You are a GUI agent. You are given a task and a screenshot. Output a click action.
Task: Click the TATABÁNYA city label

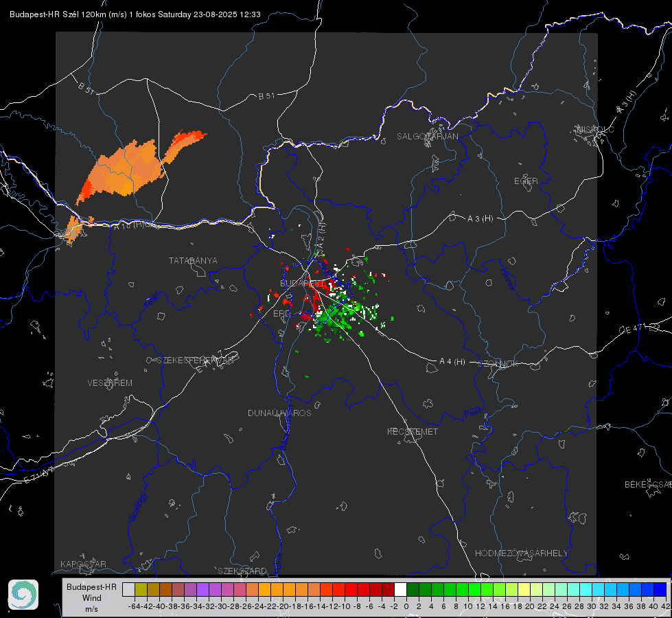[x=193, y=261]
